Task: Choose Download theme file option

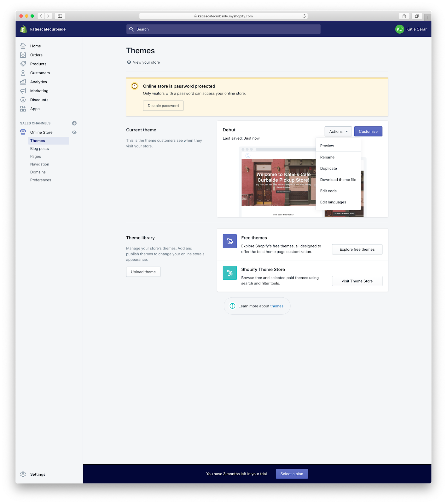Action: (x=338, y=180)
